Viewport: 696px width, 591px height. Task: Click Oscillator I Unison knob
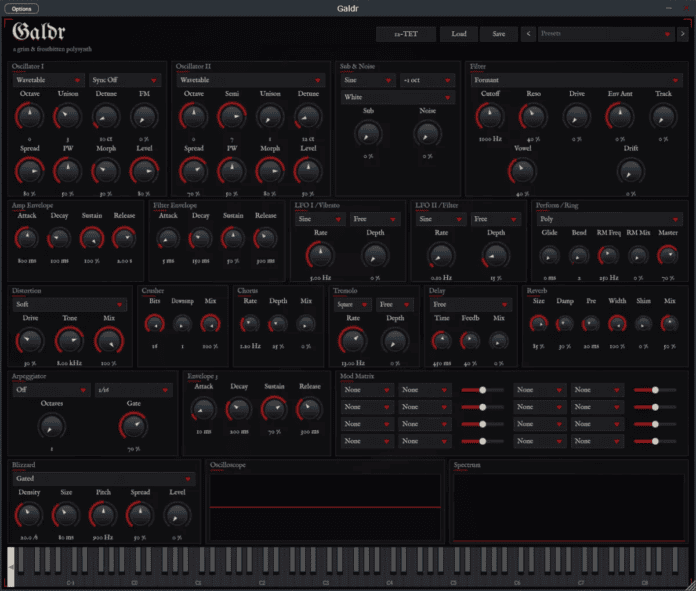pos(67,116)
